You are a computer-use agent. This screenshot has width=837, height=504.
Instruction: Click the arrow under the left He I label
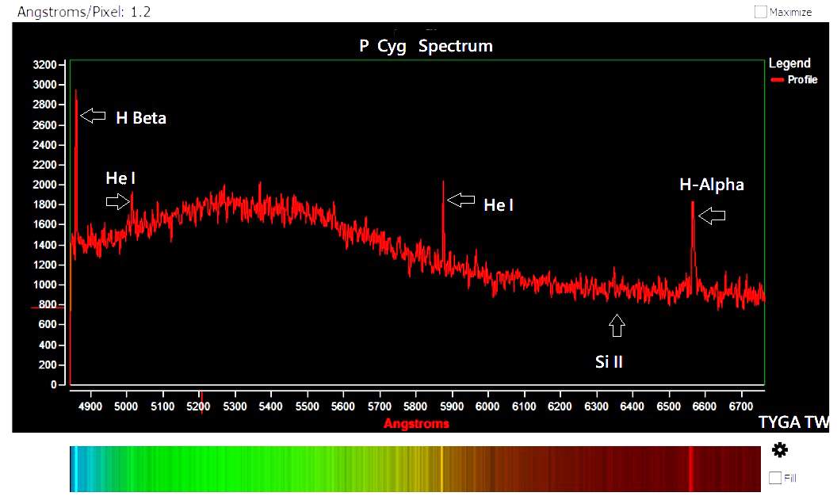(x=117, y=201)
